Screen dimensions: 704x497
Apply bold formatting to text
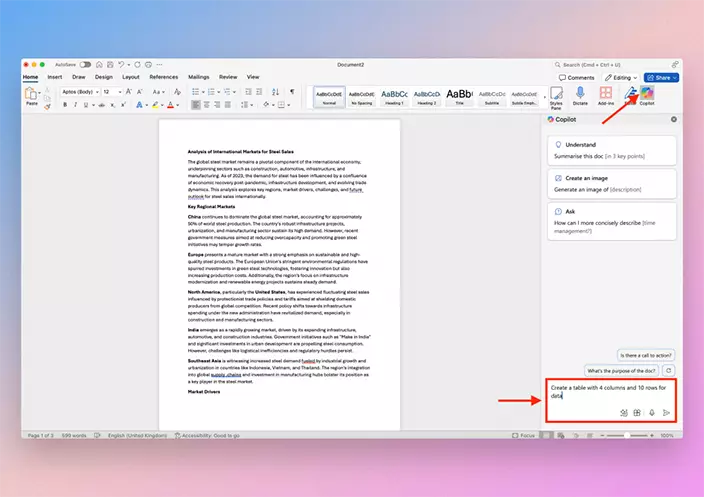pyautogui.click(x=65, y=104)
